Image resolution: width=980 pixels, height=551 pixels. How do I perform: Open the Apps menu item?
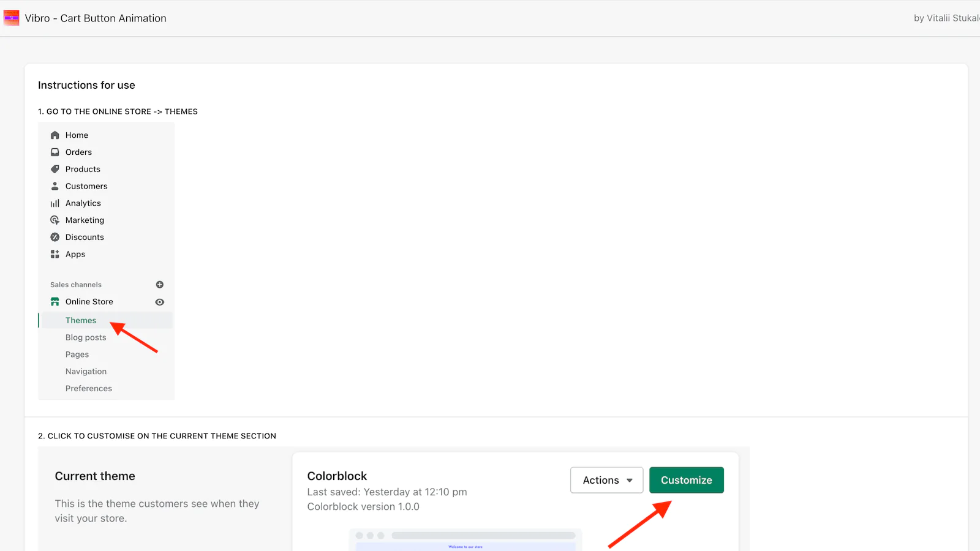(75, 254)
